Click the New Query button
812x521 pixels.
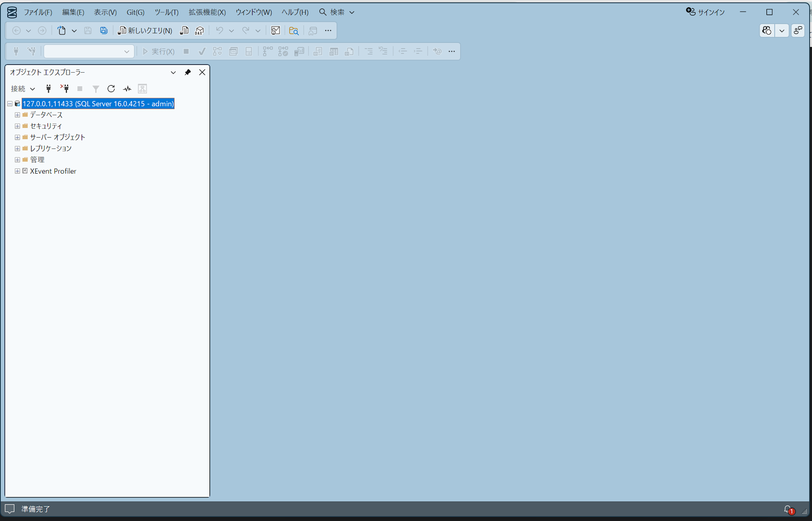[145, 30]
